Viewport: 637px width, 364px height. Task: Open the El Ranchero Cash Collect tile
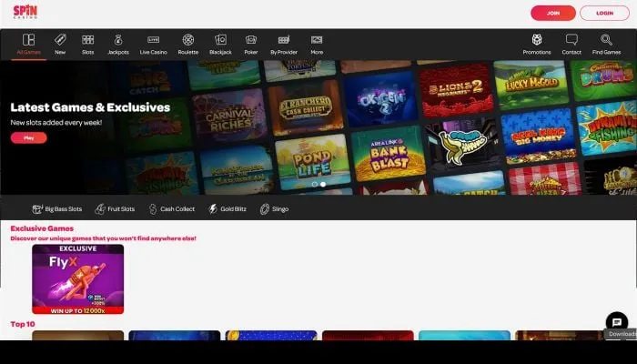pos(306,107)
